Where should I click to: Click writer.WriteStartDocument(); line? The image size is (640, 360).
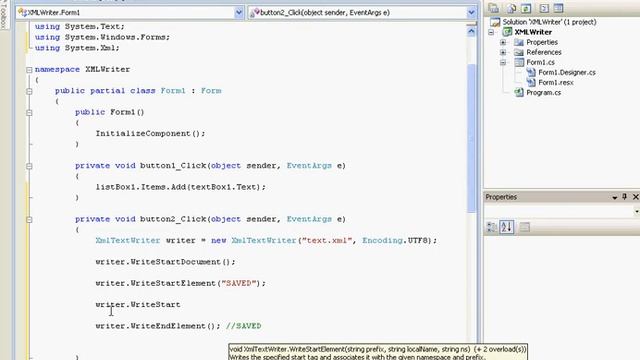(165, 262)
